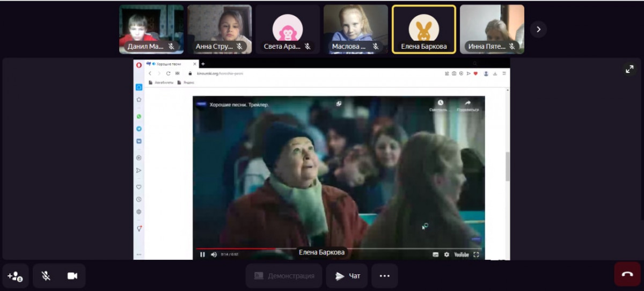
Task: Open the sidebar history clock icon
Action: [138, 199]
